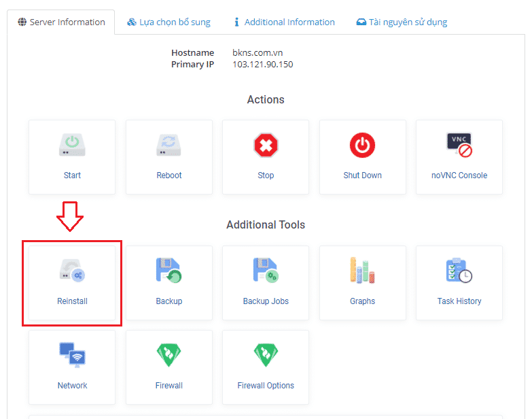Click the Task History text label

click(459, 301)
